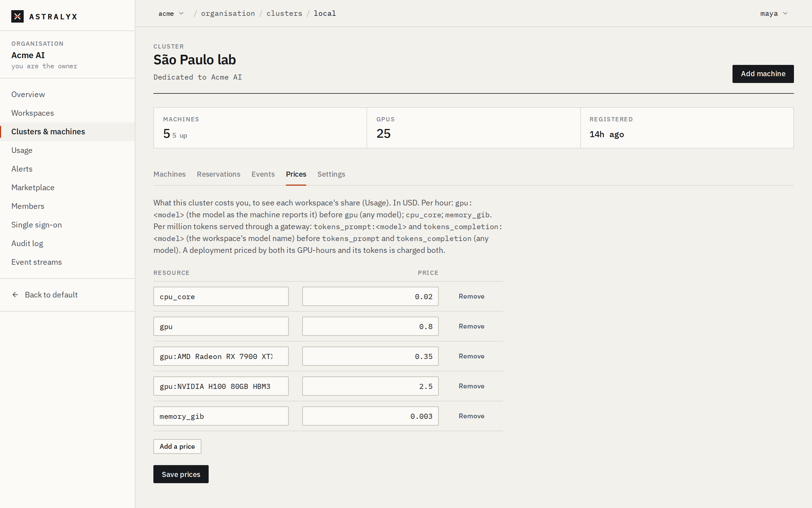Click the back arrow beside Back to default
The width and height of the screenshot is (812, 508).
click(15, 295)
